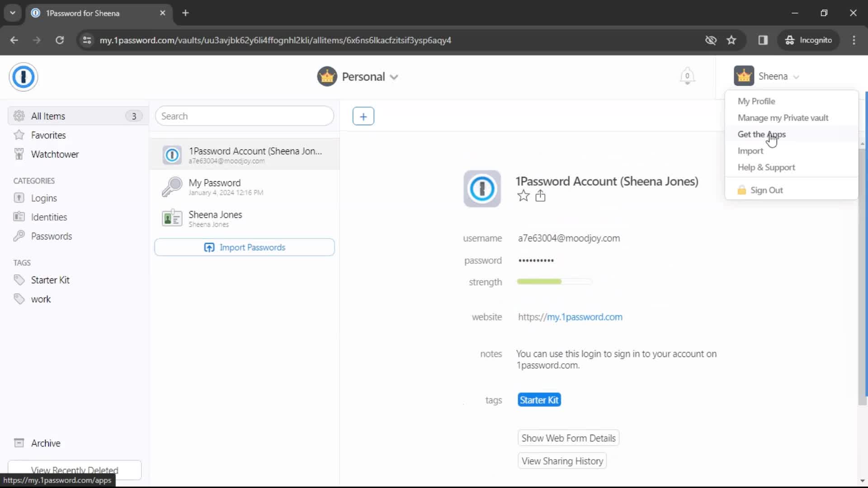Reload the browser page
868x488 pixels.
click(60, 40)
